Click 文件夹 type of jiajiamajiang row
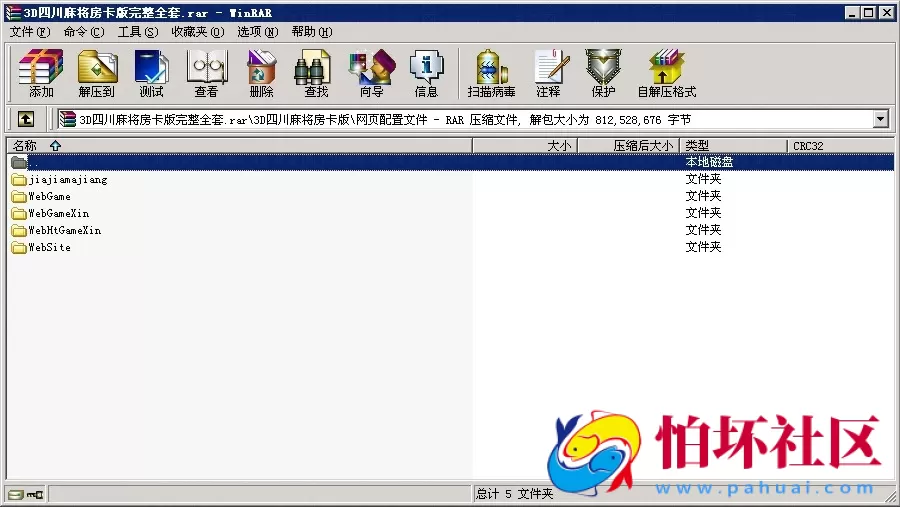This screenshot has height=507, width=900. (703, 179)
